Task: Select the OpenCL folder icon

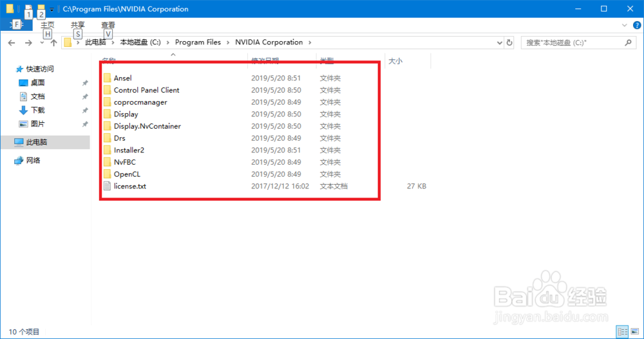Action: [x=107, y=174]
